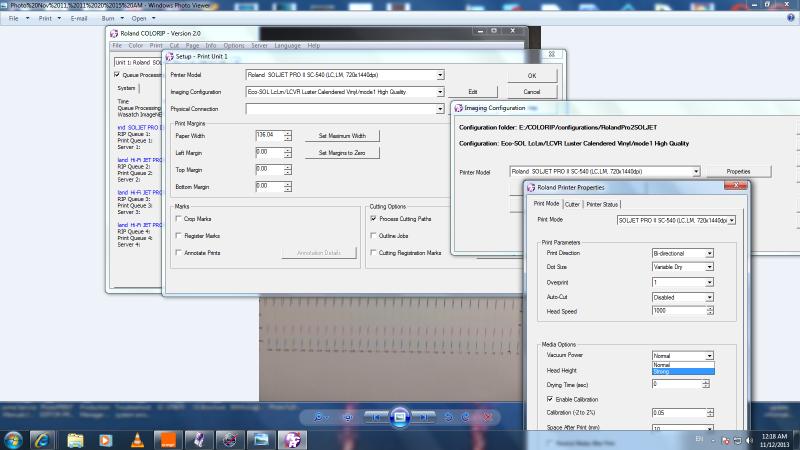Toggle Enable Calibration checkbox
This screenshot has width=800, height=450.
click(550, 399)
